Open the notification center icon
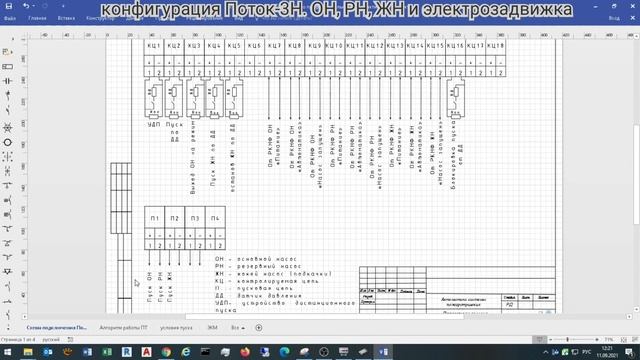This screenshot has width=640, height=360. [x=630, y=352]
